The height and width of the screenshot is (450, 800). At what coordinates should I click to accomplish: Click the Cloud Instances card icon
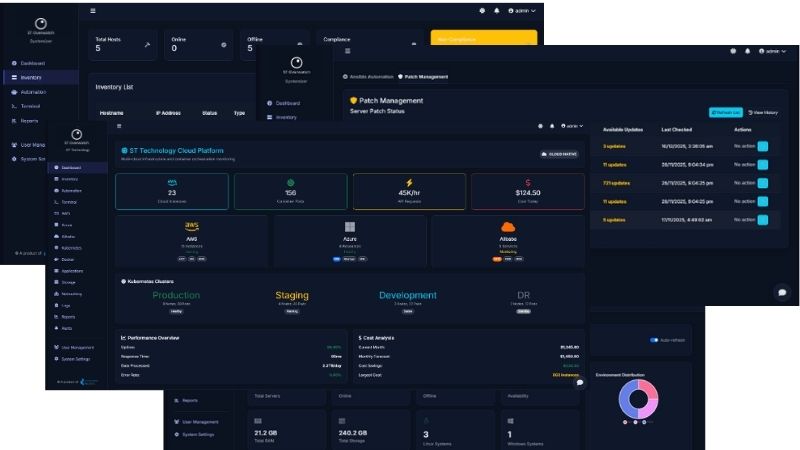point(172,182)
